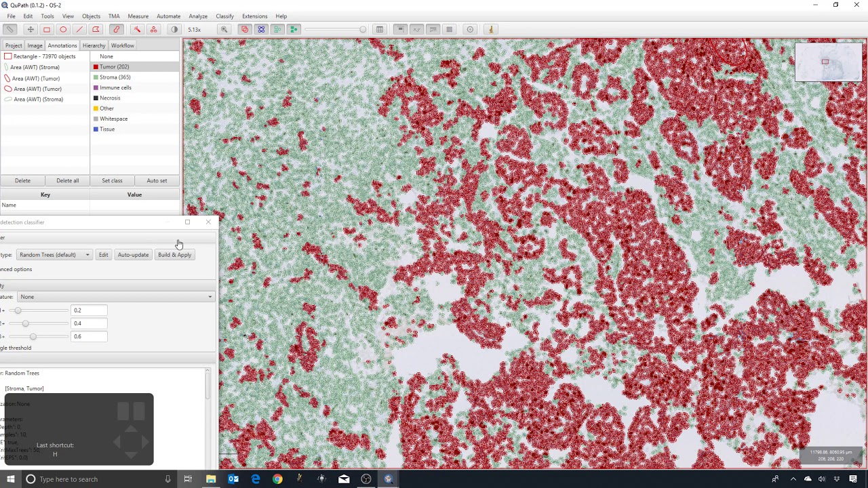Toggle show TMA grid in toolbar
This screenshot has height=488, width=868.
coord(261,29)
